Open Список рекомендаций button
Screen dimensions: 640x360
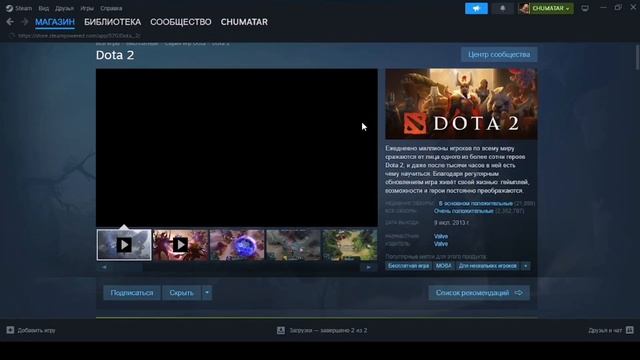[x=479, y=293]
